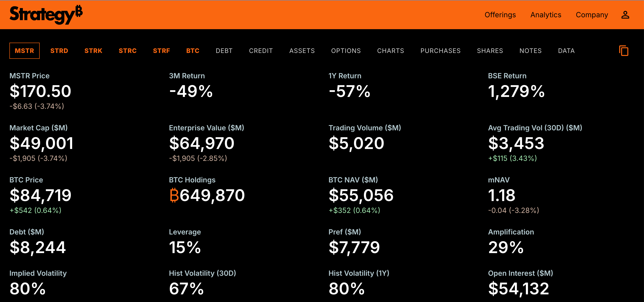
Task: Open the DEBT section
Action: (x=224, y=50)
